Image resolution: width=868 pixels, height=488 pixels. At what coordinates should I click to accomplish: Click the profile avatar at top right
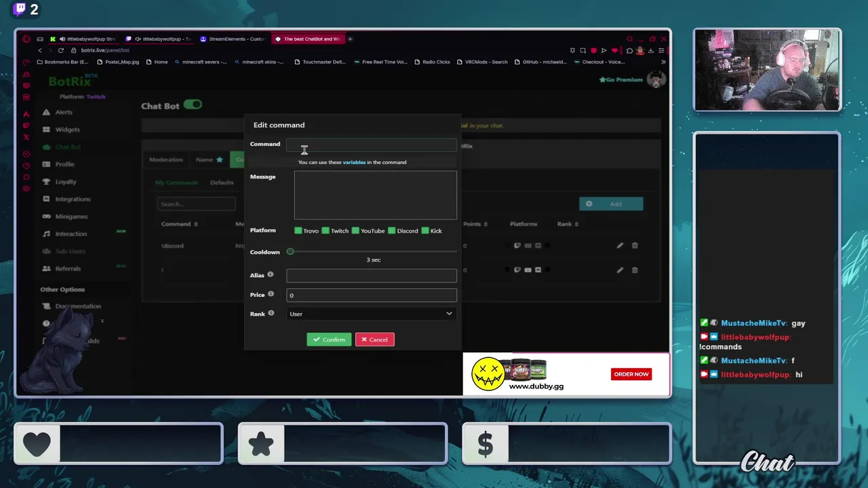656,80
